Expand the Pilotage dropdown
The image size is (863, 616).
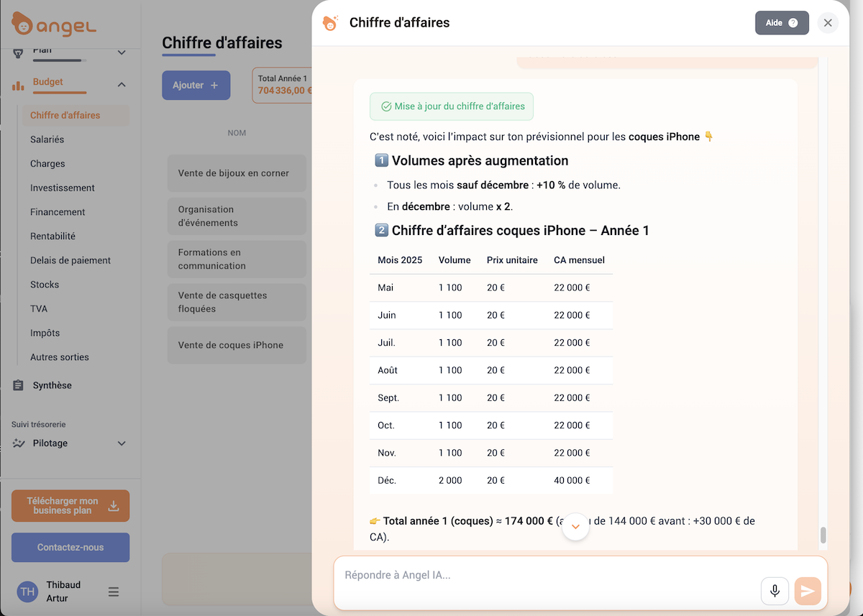pyautogui.click(x=122, y=443)
